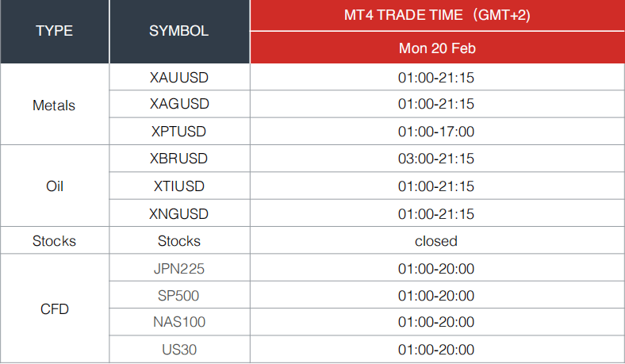The image size is (625, 364).
Task: Select the Oil type cell
Action: point(54,186)
